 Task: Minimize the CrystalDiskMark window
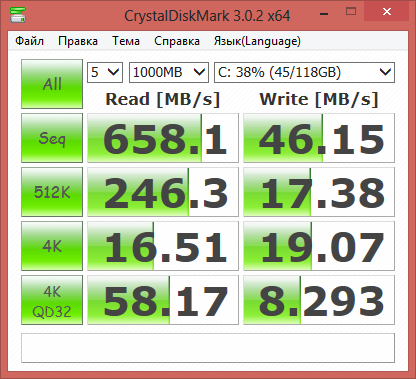[x=324, y=14]
